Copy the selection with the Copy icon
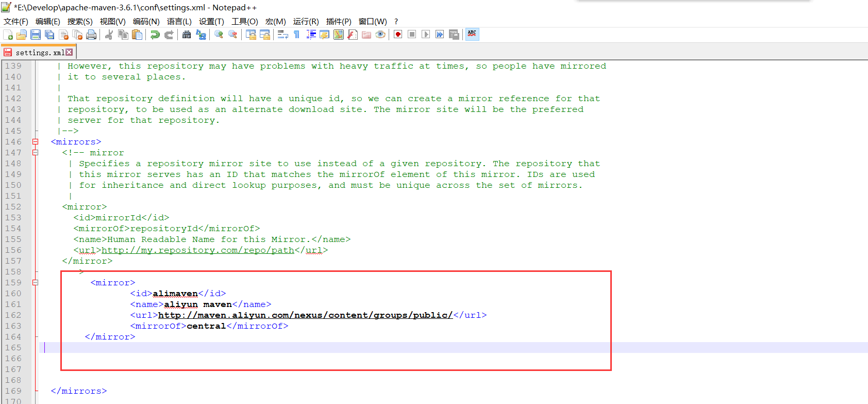 (123, 35)
